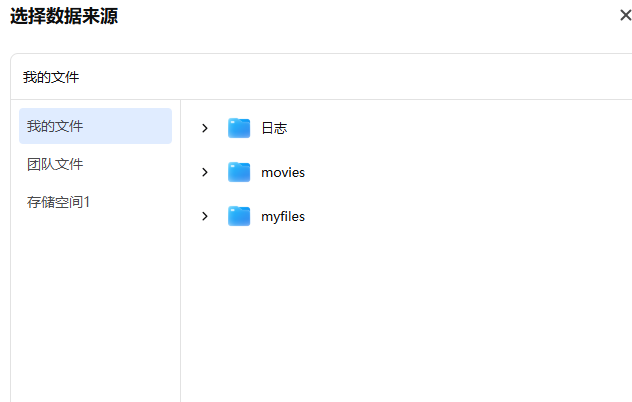Select the myfiles folder name

pos(283,216)
